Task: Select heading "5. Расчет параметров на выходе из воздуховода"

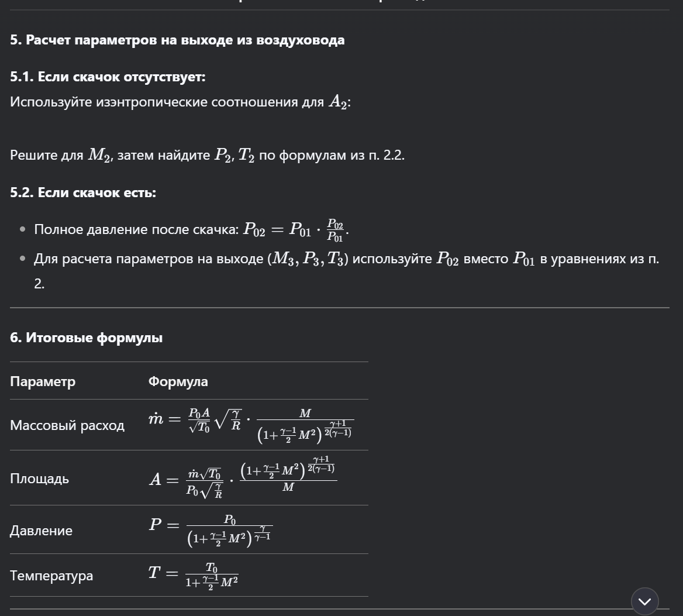Action: pyautogui.click(x=177, y=40)
